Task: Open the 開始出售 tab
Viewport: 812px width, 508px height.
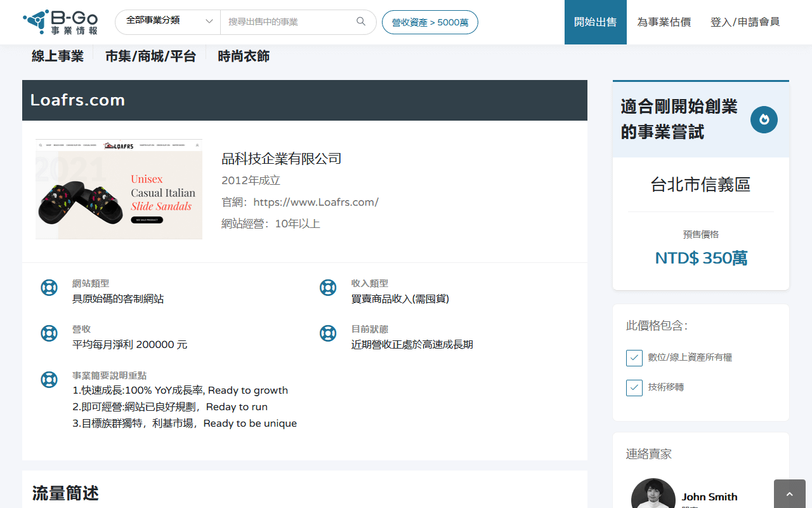Action: (x=595, y=22)
